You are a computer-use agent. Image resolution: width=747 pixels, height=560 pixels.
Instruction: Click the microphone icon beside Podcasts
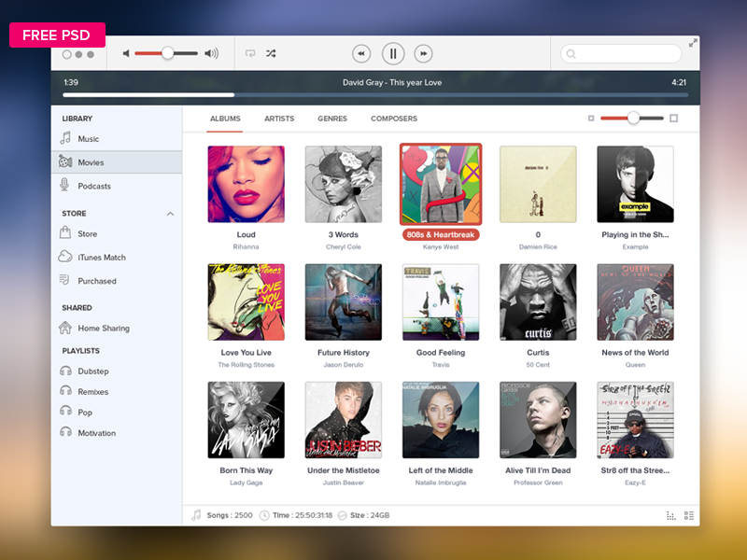click(x=64, y=184)
